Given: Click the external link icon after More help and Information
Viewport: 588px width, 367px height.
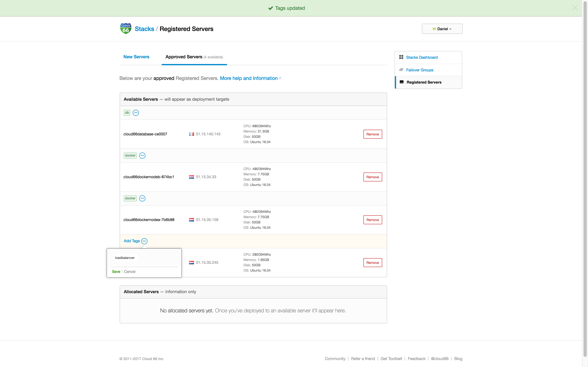Looking at the screenshot, I should (280, 78).
